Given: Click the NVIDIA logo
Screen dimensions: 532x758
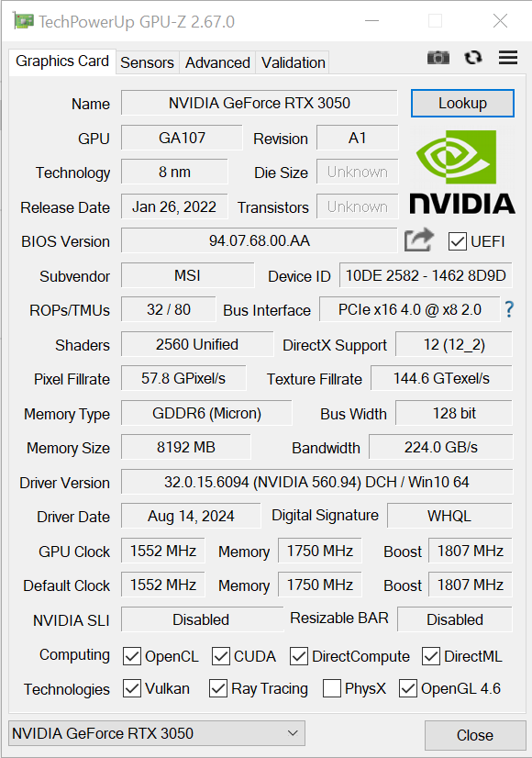Looking at the screenshot, I should 462,173.
